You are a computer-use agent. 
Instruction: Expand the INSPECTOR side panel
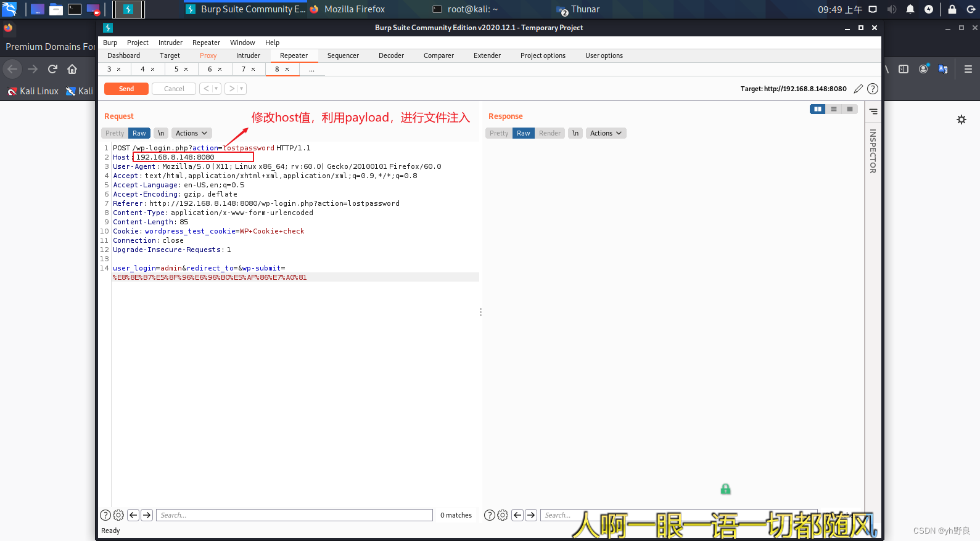click(x=873, y=151)
